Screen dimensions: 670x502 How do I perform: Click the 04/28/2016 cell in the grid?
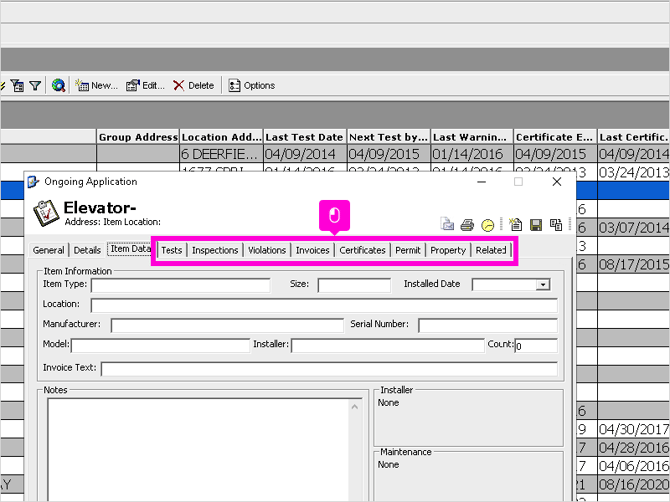(634, 447)
